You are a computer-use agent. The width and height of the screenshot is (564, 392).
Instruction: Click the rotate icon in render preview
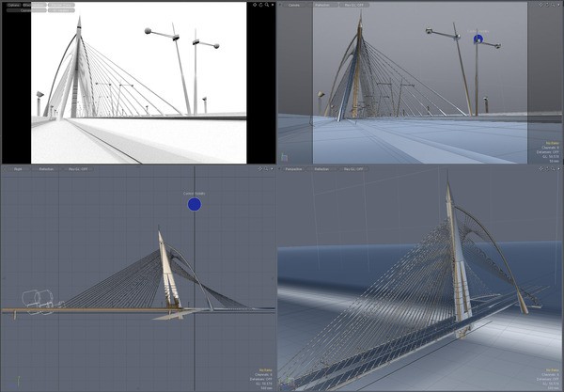coord(261,5)
